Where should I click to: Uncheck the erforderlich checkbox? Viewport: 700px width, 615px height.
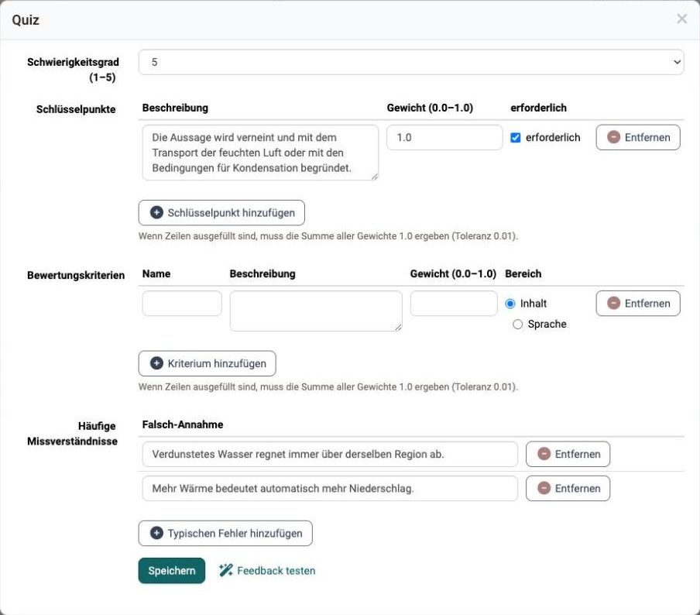[x=516, y=138]
